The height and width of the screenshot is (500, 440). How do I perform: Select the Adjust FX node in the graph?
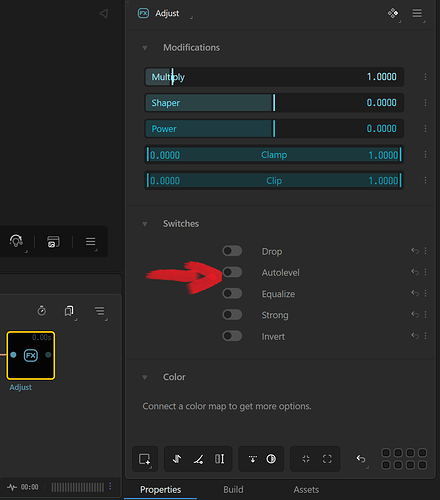click(x=31, y=355)
